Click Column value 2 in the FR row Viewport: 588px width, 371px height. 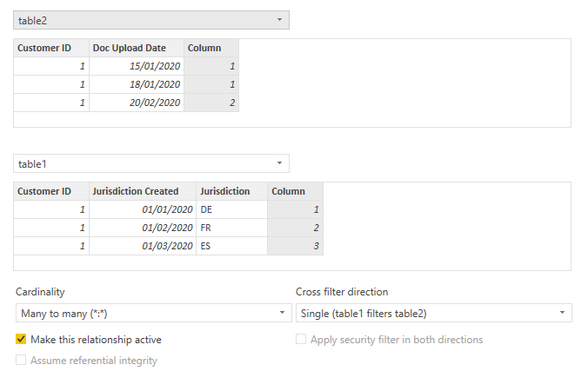tap(295, 228)
